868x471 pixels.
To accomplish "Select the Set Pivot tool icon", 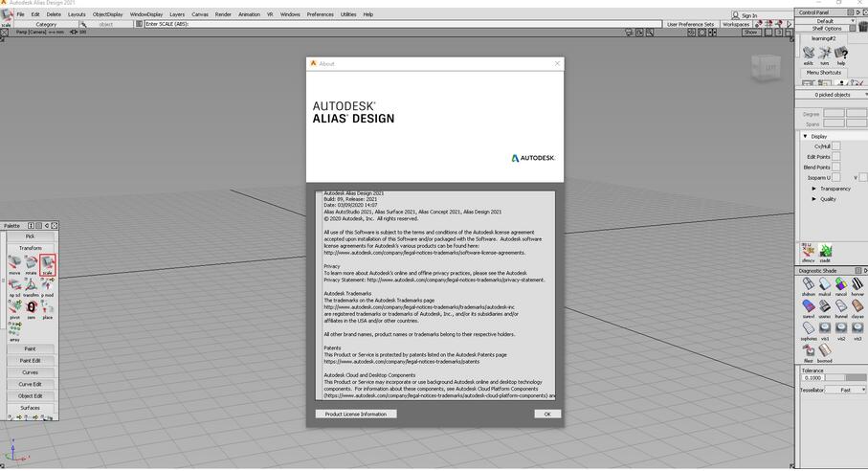I will point(14,309).
